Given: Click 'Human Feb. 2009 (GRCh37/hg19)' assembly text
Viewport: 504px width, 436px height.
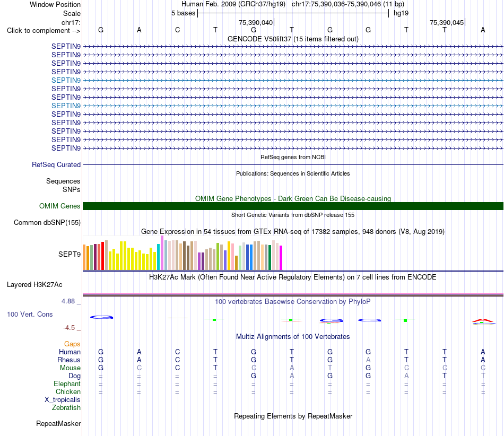Looking at the screenshot, I should [x=233, y=4].
